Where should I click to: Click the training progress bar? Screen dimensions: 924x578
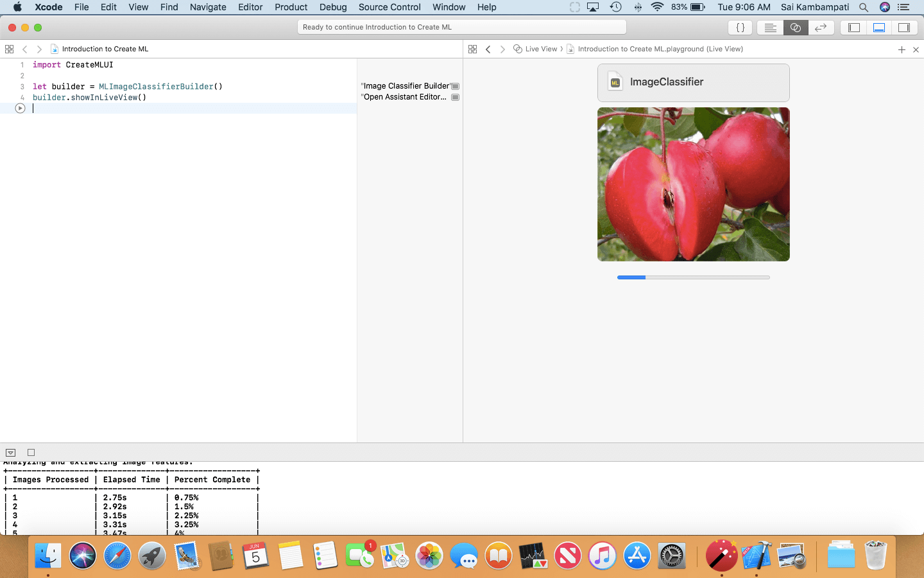693,277
